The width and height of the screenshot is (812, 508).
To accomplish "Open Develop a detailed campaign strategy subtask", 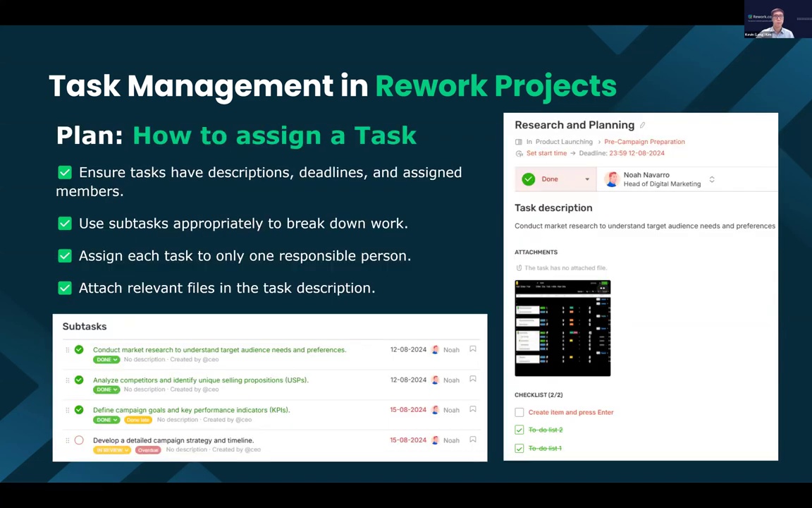I will click(173, 440).
